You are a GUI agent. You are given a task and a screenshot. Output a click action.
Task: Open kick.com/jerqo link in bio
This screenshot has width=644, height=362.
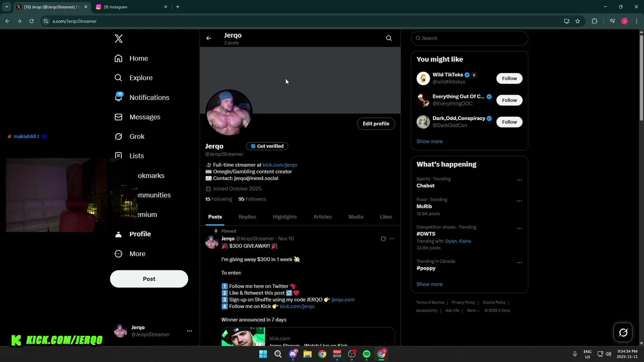point(280,165)
